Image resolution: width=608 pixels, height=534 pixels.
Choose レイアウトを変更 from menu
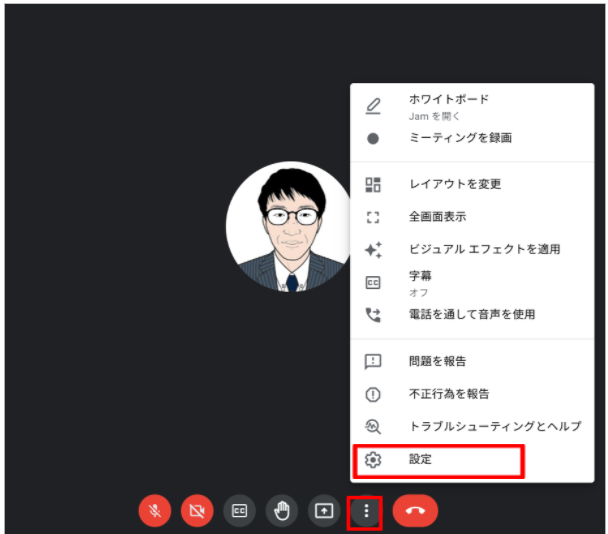point(472,184)
